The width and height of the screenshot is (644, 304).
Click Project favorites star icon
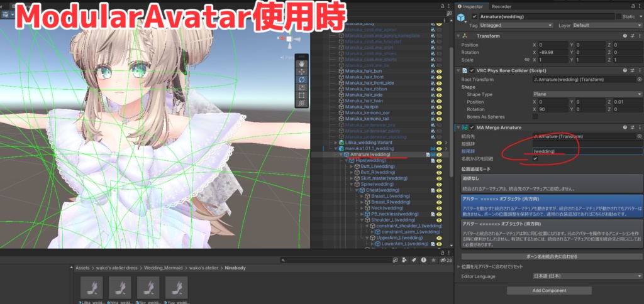[x=433, y=260]
